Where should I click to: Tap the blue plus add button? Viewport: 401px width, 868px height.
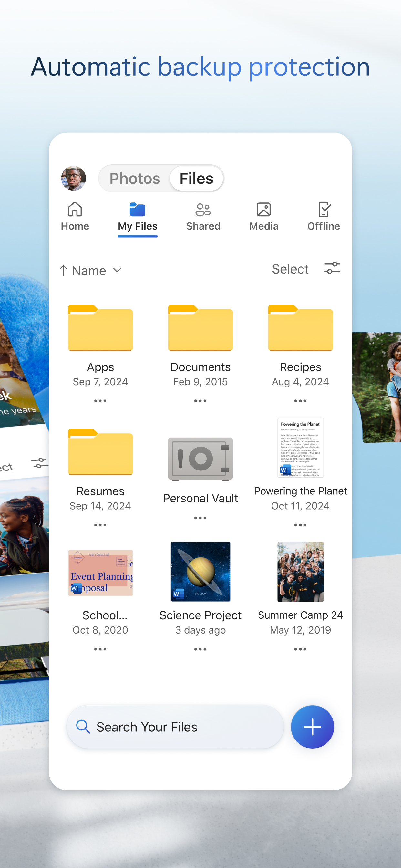tap(313, 727)
